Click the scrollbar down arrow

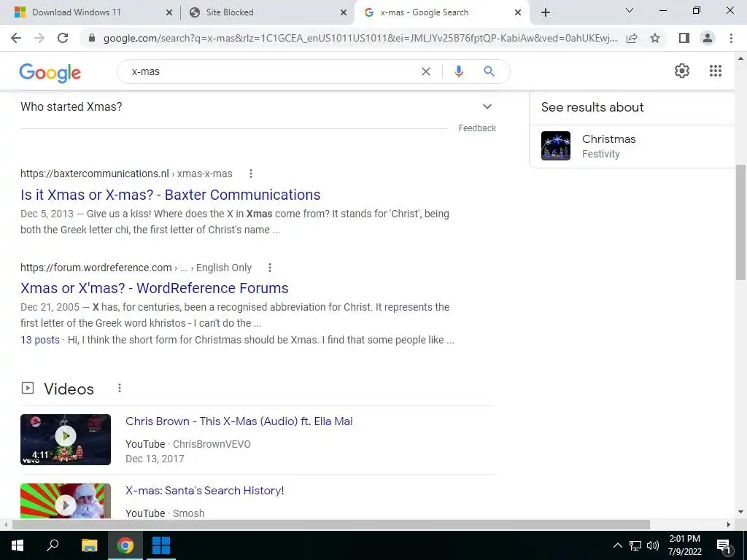[740, 512]
